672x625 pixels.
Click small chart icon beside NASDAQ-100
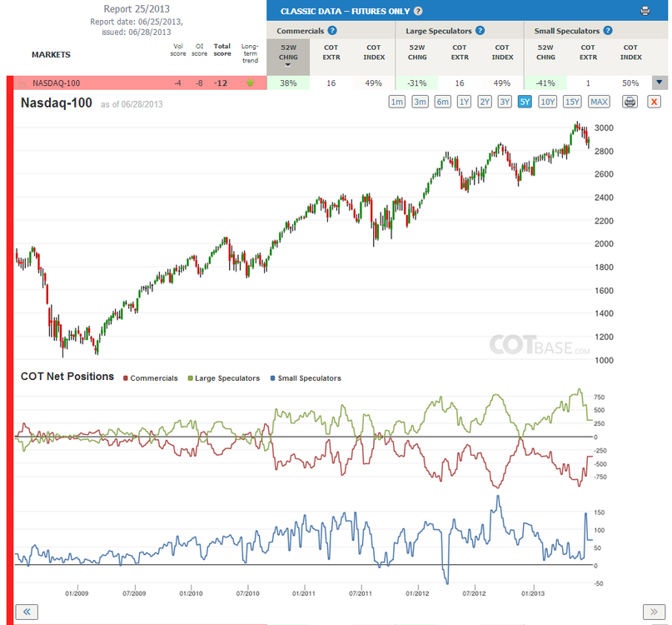[x=22, y=83]
